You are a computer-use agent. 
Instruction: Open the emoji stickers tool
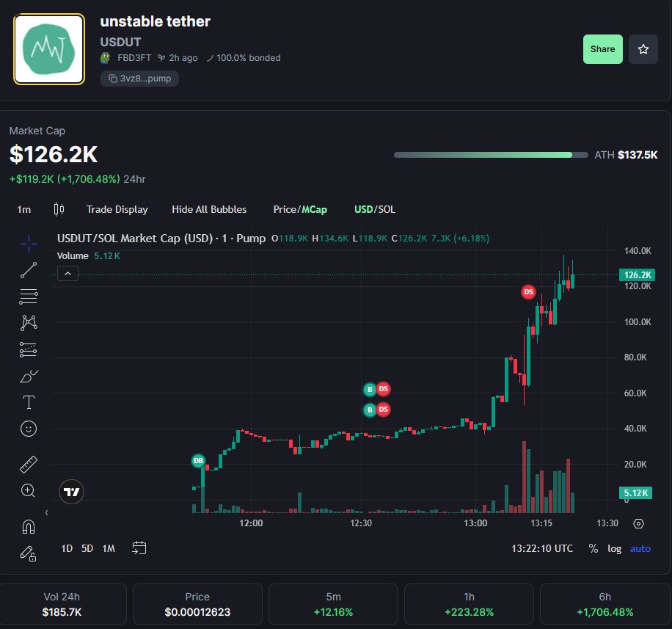(28, 429)
